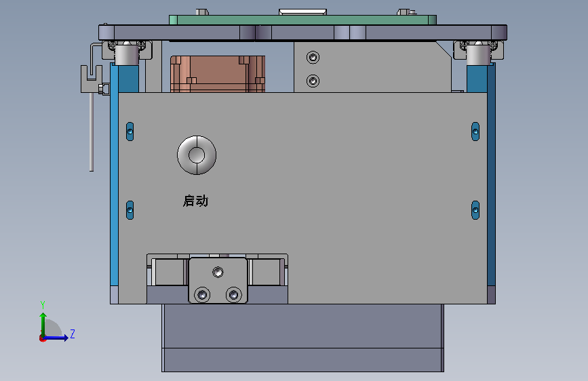Select the wide gray top plate
The image size is (588, 381).
302,33
